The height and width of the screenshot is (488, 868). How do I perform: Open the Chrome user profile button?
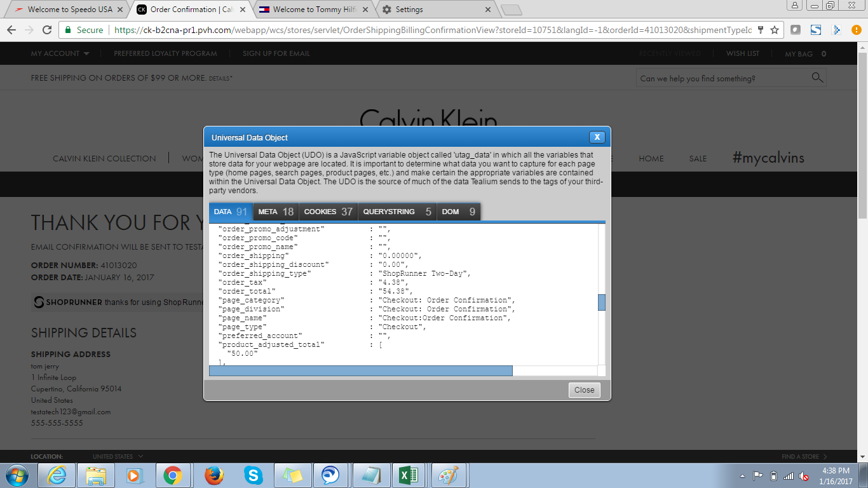pyautogui.click(x=795, y=5)
